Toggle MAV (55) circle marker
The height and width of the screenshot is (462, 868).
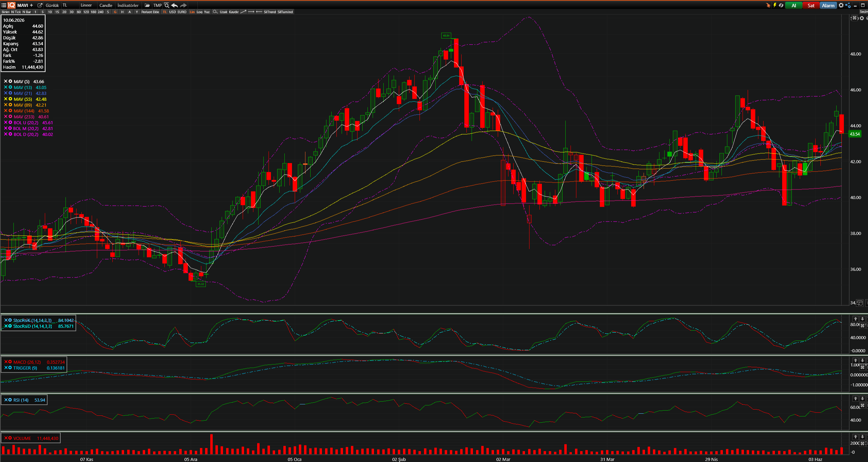pos(10,99)
